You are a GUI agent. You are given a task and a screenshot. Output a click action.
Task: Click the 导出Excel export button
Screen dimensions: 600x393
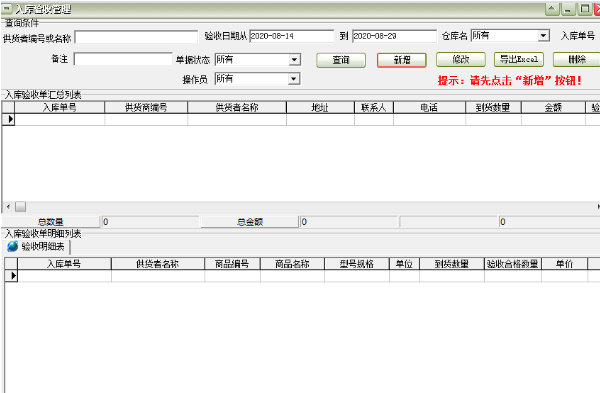pyautogui.click(x=519, y=60)
